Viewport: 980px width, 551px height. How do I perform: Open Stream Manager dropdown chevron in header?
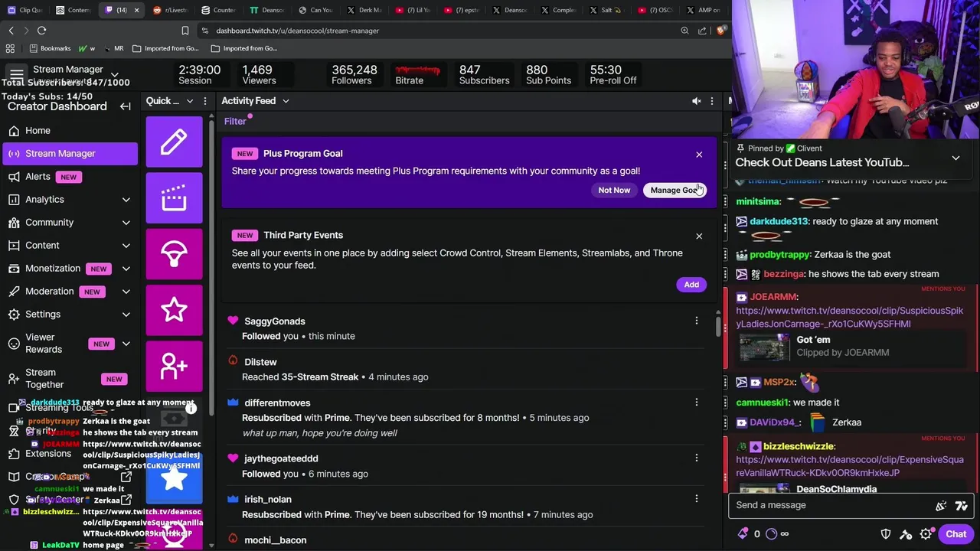coord(114,75)
